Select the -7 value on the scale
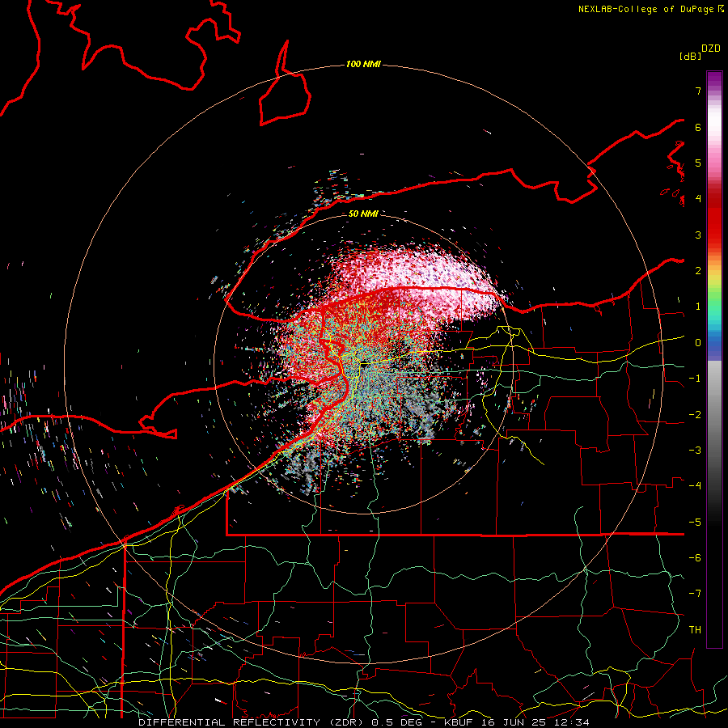 695,594
